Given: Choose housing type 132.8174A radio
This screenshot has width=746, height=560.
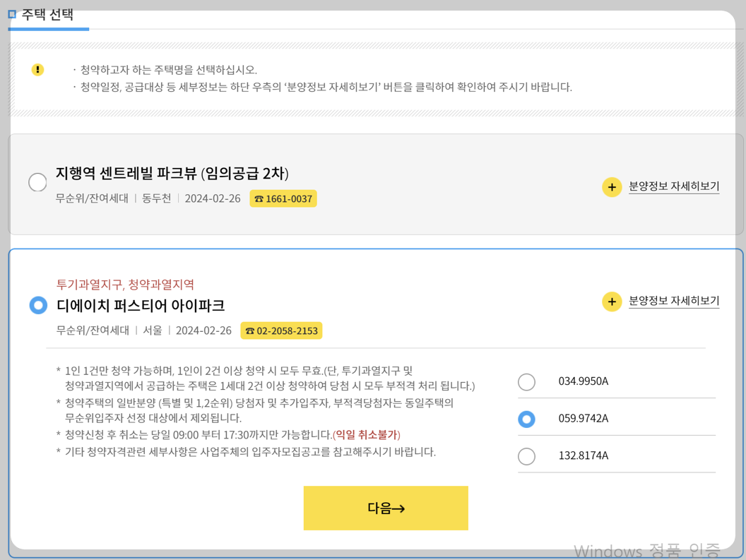Looking at the screenshot, I should click(527, 455).
